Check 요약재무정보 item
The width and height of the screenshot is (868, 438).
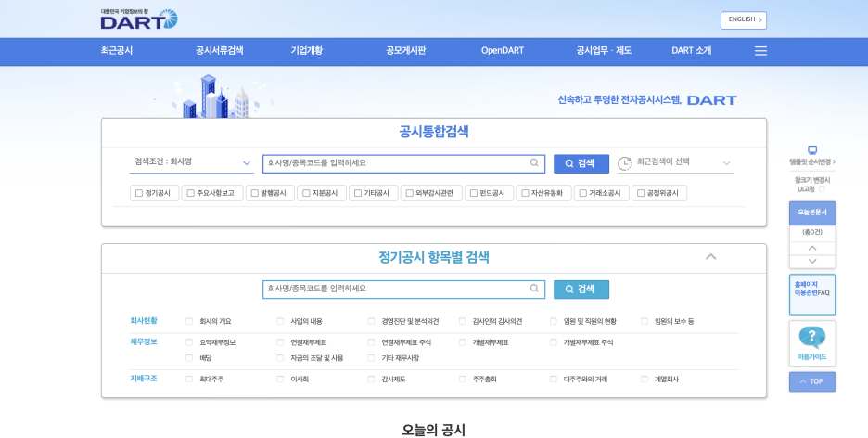[x=189, y=342]
